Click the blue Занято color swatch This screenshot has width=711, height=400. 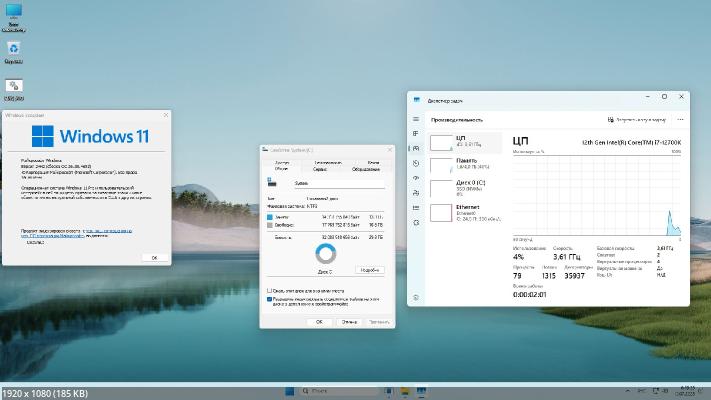(270, 217)
